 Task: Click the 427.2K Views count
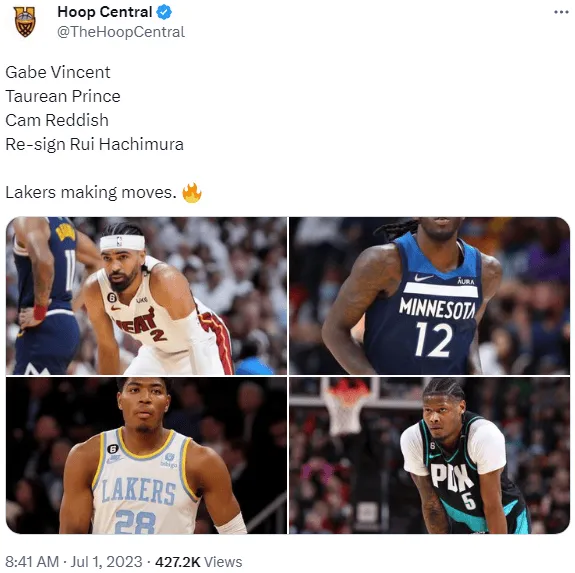[198, 562]
